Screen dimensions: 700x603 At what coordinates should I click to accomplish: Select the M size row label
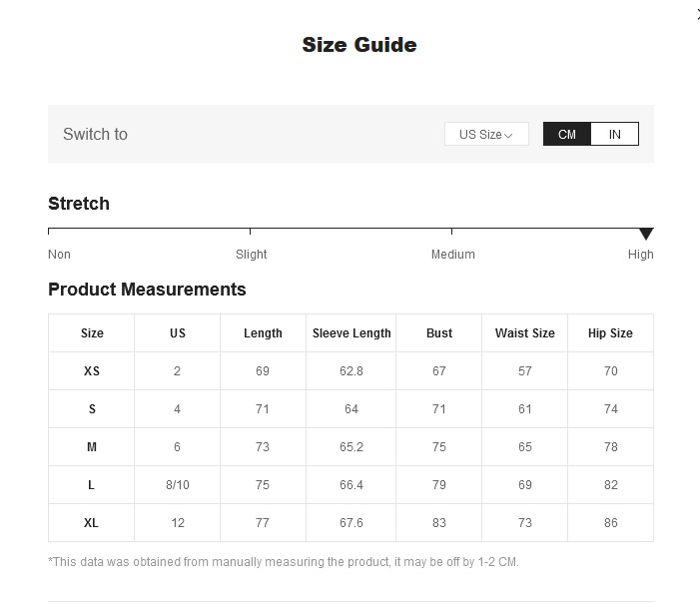coord(92,447)
